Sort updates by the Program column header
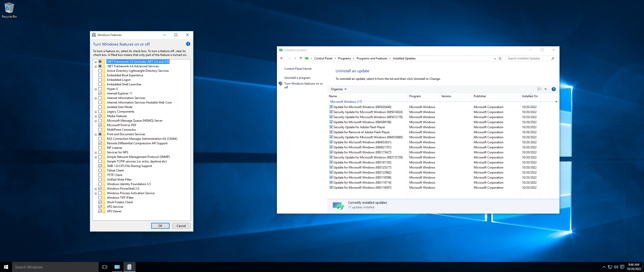The height and width of the screenshot is (272, 644). tap(424, 96)
